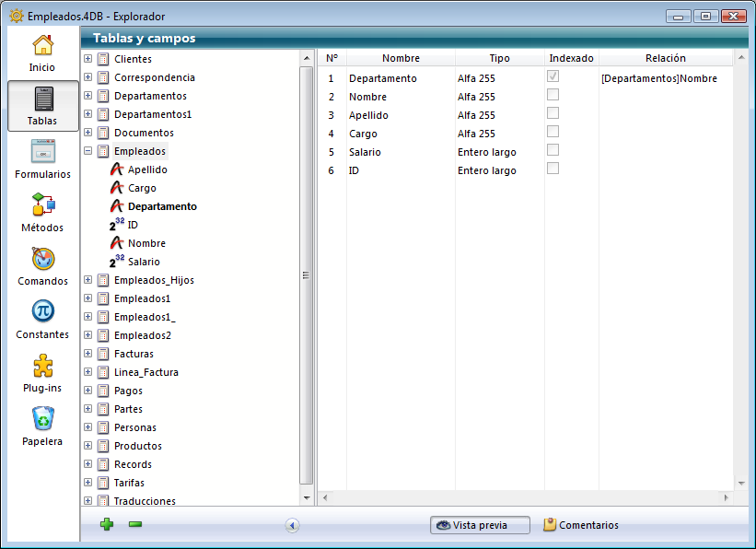Go to the Comandos compass icon
The width and height of the screenshot is (756, 549).
pyautogui.click(x=42, y=259)
